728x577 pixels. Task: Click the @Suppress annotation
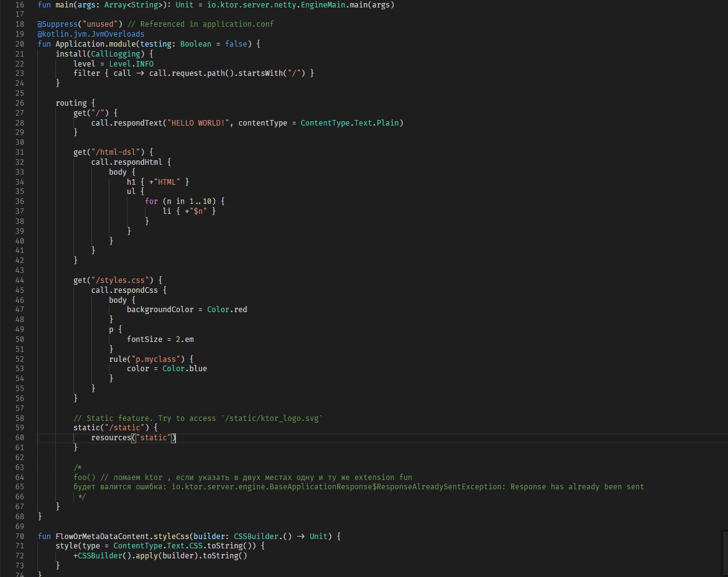[58, 24]
